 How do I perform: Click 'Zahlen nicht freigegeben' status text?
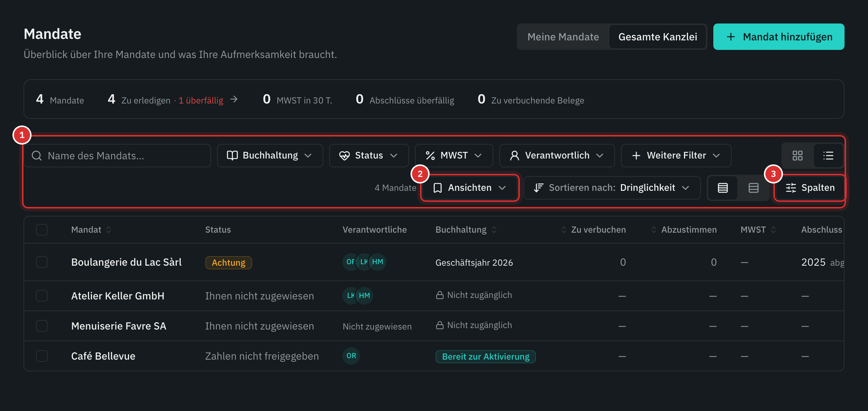[x=262, y=356]
